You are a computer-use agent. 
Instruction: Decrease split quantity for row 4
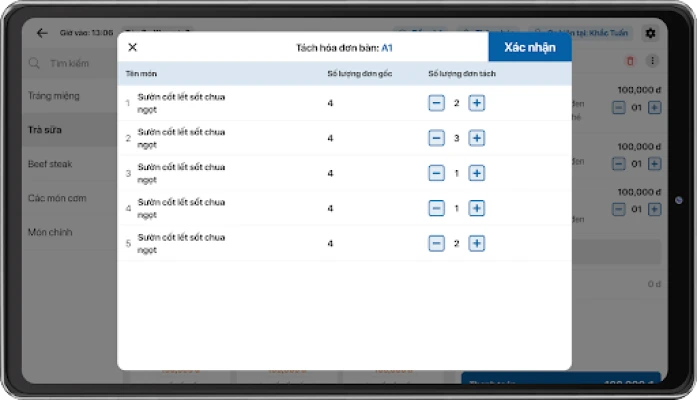[437, 208]
